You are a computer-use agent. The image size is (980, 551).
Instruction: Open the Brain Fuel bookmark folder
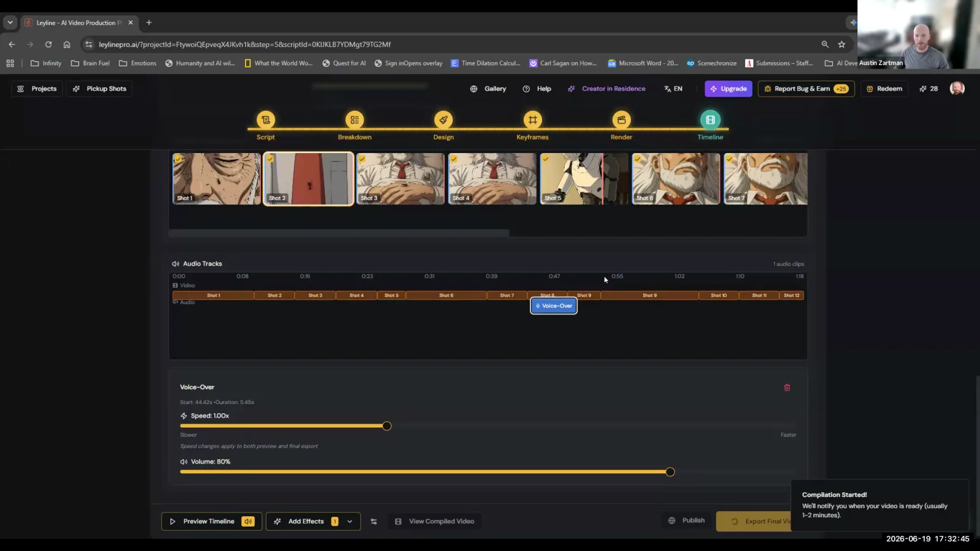(90, 63)
